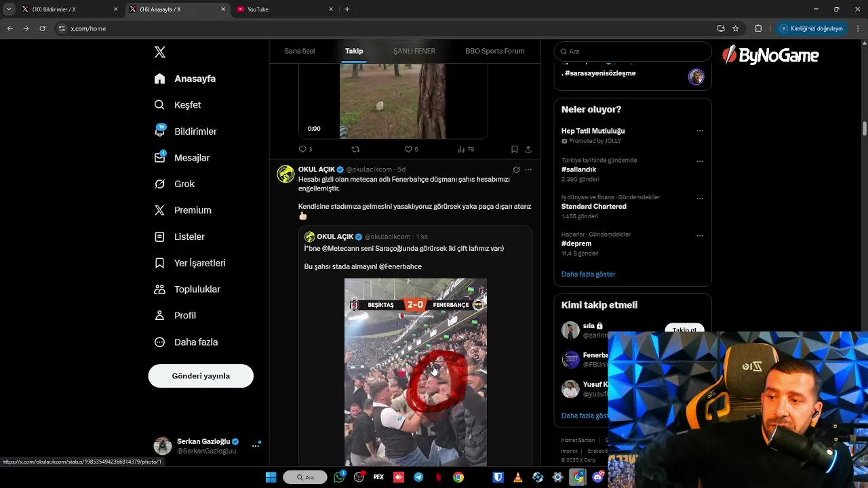Open #sarasayenisözleşme trend
Image resolution: width=868 pixels, height=488 pixels.
600,73
